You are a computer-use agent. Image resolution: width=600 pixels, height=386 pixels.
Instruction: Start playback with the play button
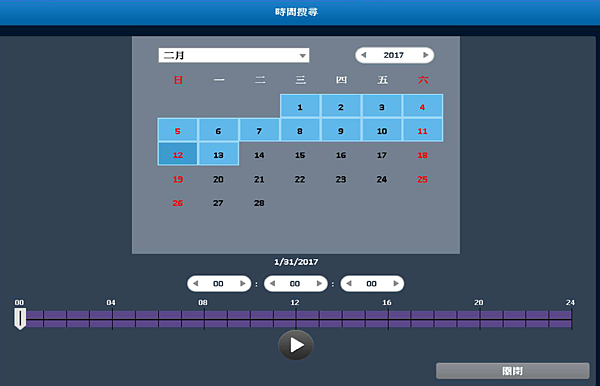pyautogui.click(x=296, y=345)
